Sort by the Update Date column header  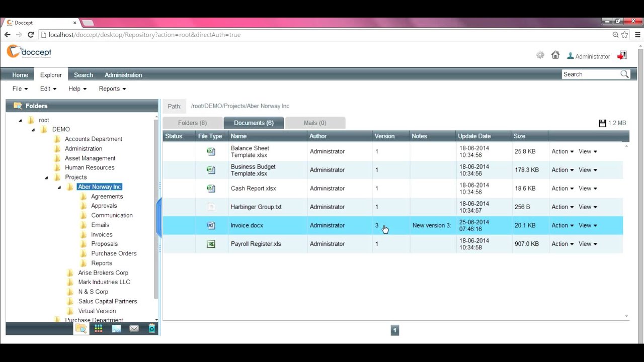click(x=474, y=136)
